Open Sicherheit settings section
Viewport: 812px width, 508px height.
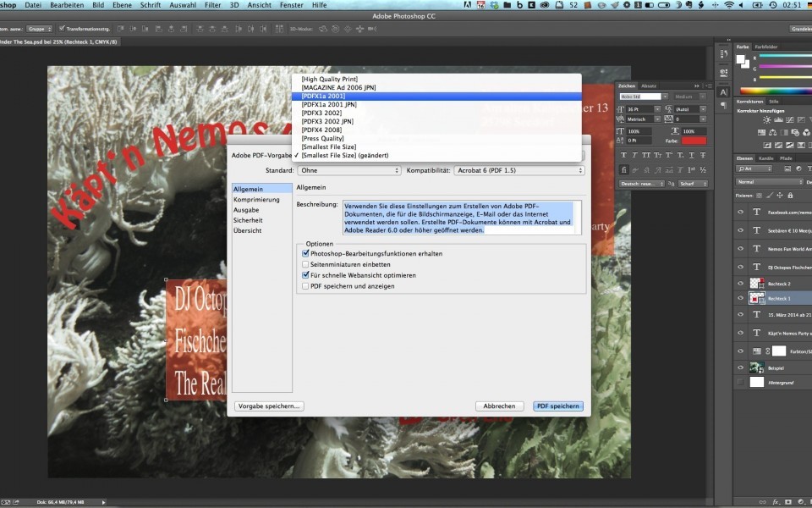click(x=248, y=220)
